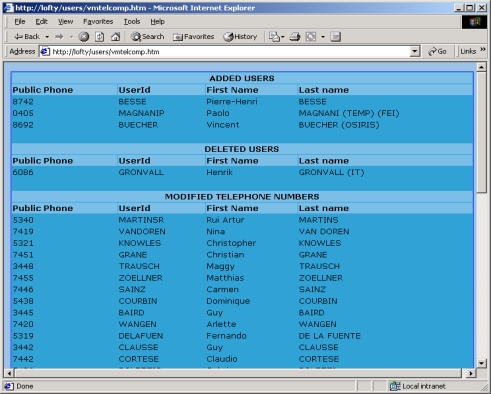Click the Go button
Viewport: 491px width, 394px height.
click(x=437, y=51)
